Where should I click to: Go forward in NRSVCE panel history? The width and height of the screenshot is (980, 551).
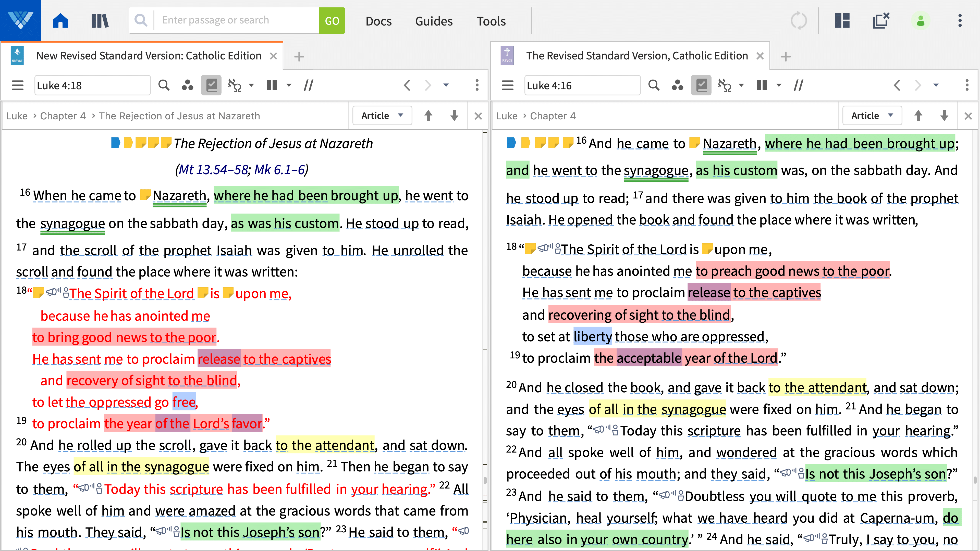click(428, 85)
